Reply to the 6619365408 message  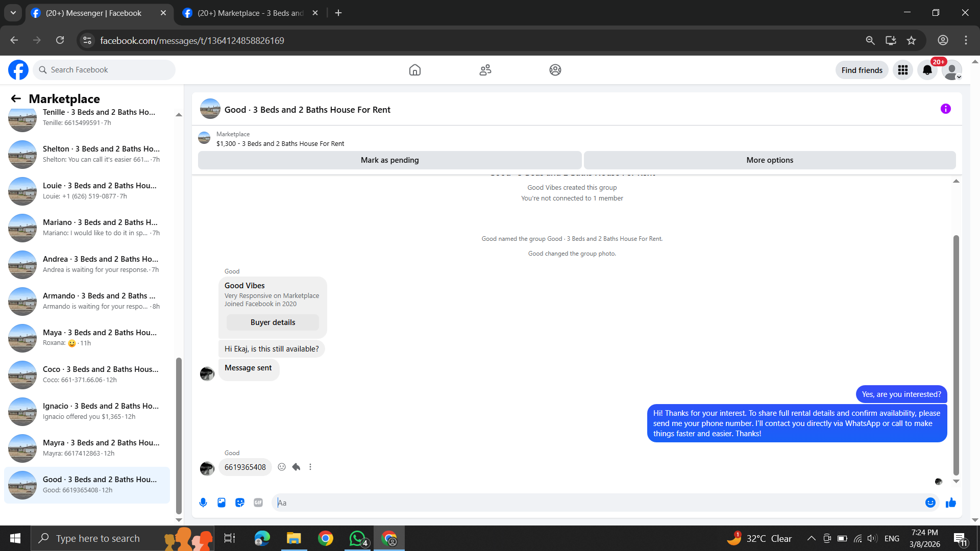pyautogui.click(x=296, y=467)
